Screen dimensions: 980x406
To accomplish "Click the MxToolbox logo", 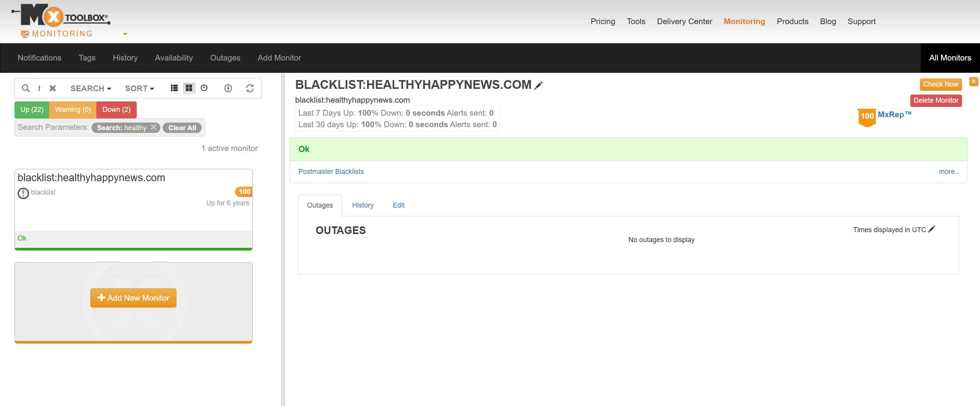I will (61, 15).
